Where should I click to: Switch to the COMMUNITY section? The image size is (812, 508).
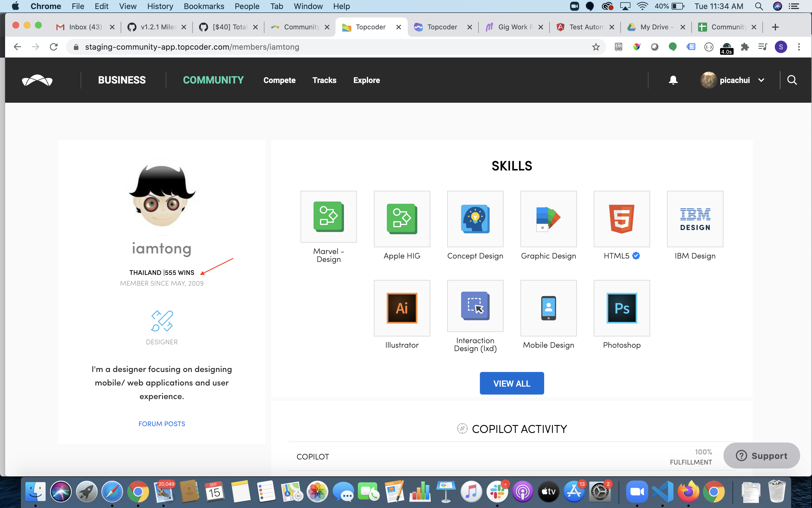[x=213, y=80]
